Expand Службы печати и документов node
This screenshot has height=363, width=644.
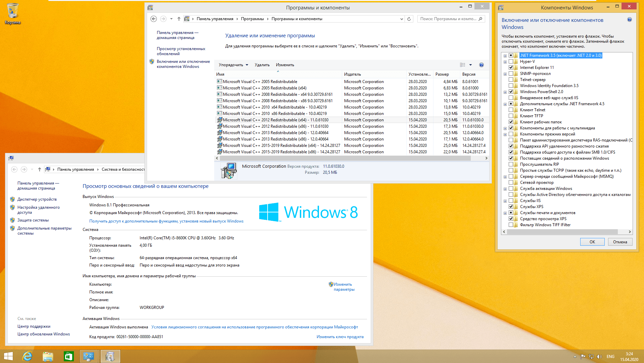tap(505, 213)
